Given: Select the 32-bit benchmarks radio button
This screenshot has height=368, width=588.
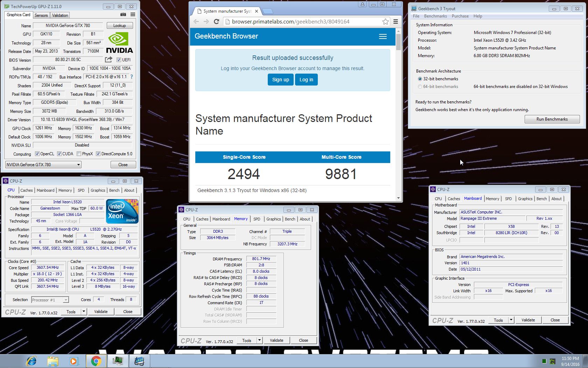Looking at the screenshot, I should coord(420,79).
